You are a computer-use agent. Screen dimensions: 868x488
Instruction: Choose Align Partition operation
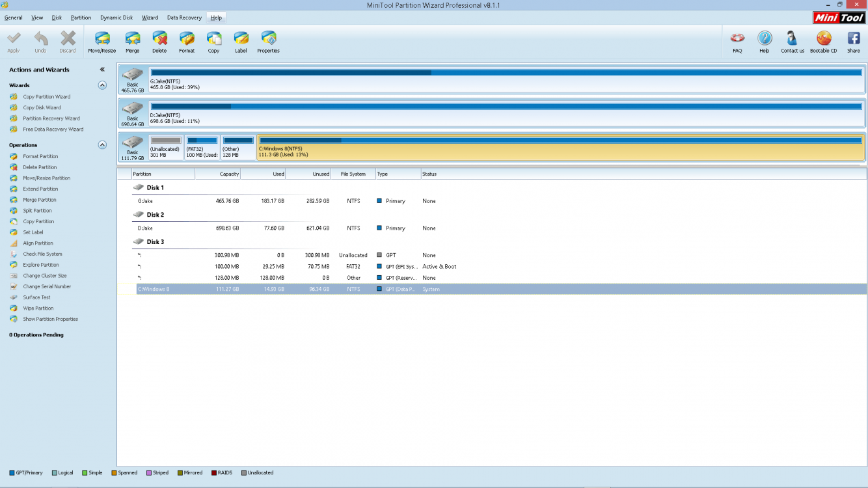(38, 243)
